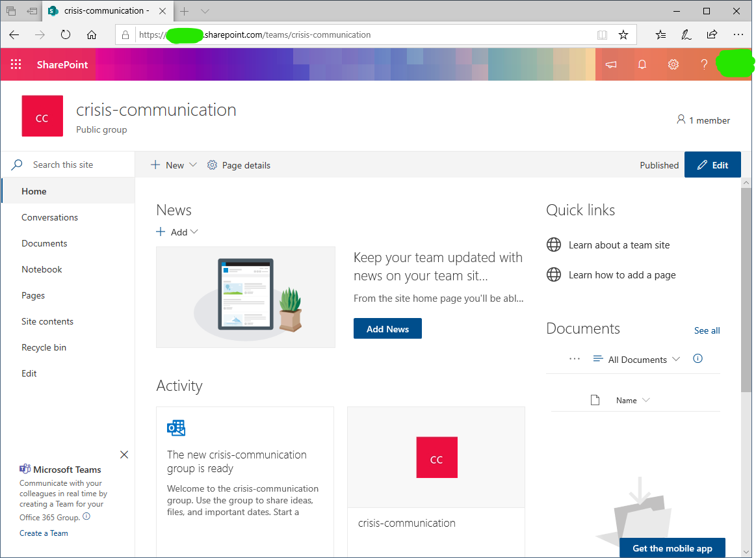Click the Outlook group icon in Activity

tap(176, 427)
